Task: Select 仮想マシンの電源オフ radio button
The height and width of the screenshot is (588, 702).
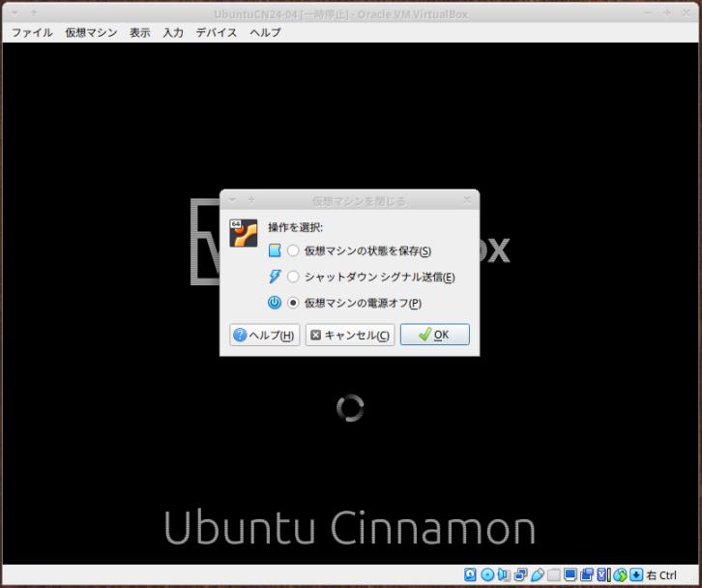Action: coord(293,303)
